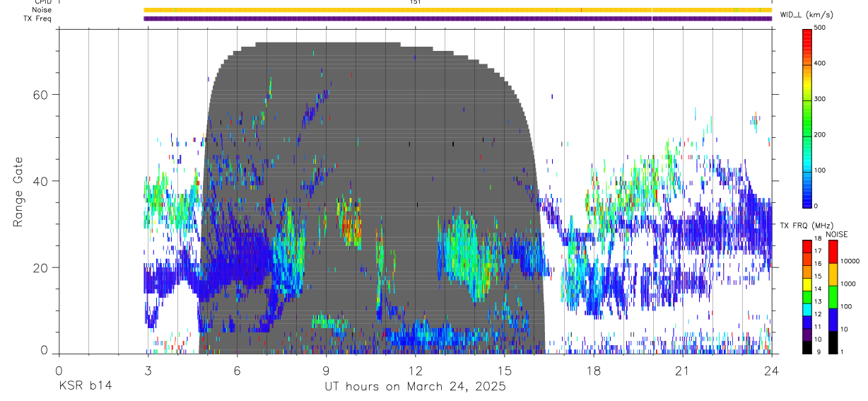Select the green 13-14 MHz TX FRQ swatch
Viewport: 868px width, 401px height.
tap(807, 297)
